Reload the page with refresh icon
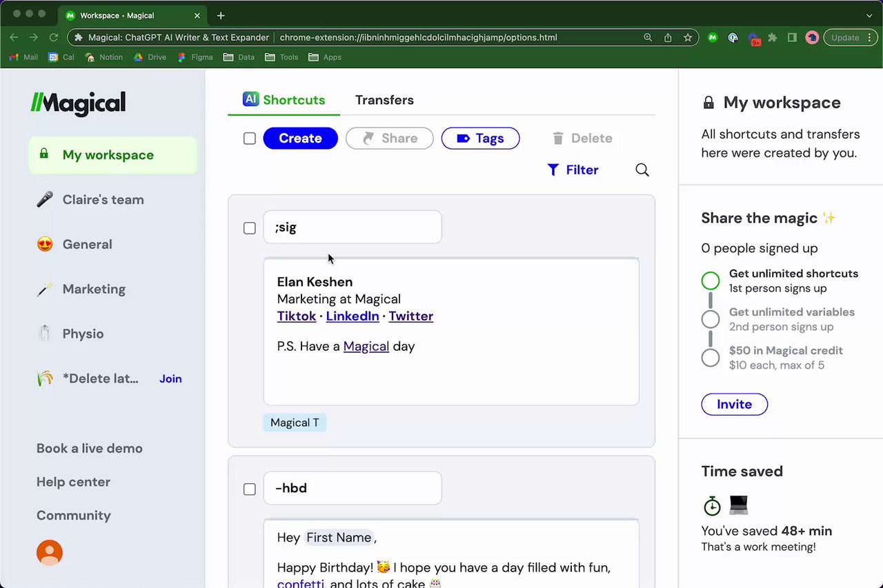Screen dimensions: 883x588 point(54,38)
